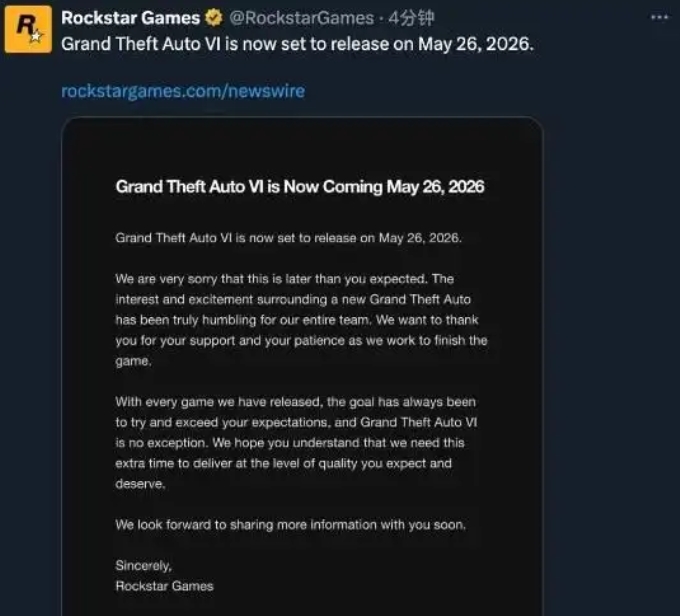Image resolution: width=680 pixels, height=616 pixels.
Task: Follow the rockstargames.com/newswire link
Action: click(x=183, y=91)
